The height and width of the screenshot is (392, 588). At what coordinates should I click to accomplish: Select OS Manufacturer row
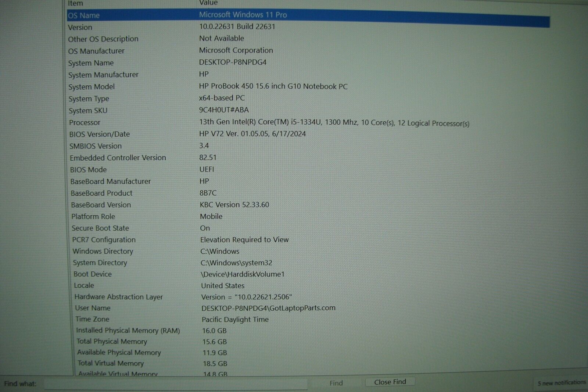pos(96,51)
